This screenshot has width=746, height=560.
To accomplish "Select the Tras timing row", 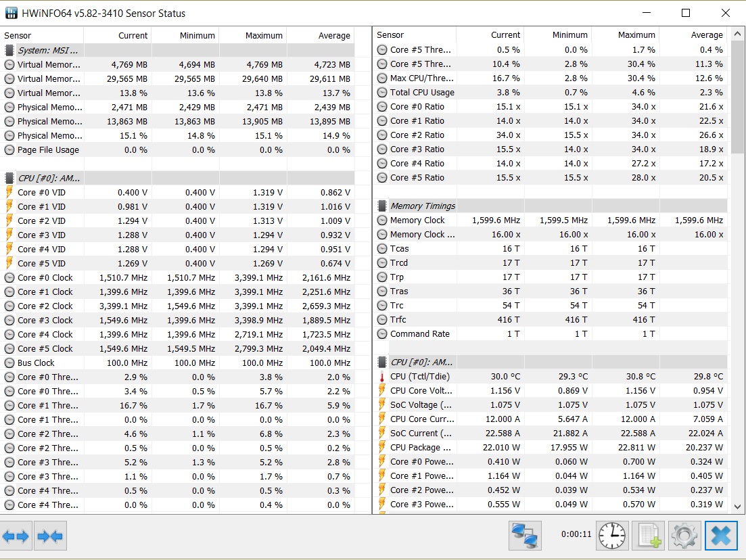I will [x=550, y=291].
